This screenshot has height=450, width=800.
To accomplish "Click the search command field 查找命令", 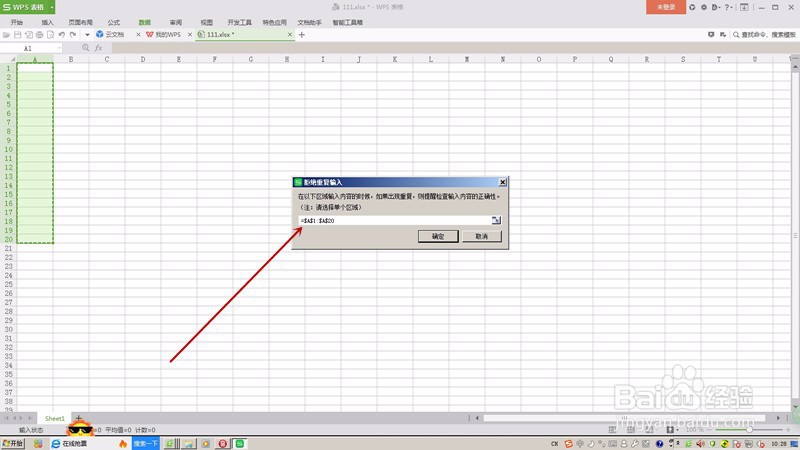I will pyautogui.click(x=764, y=35).
